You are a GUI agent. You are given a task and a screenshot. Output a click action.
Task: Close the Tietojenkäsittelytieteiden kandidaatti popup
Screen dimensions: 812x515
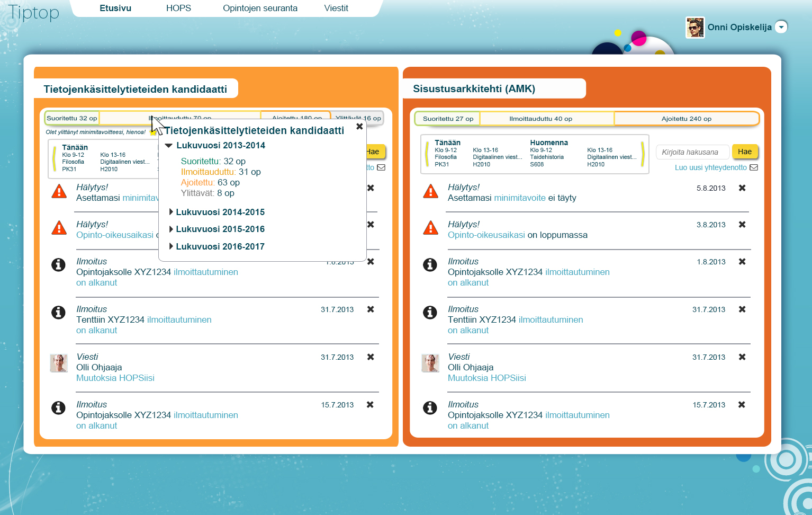click(x=359, y=127)
